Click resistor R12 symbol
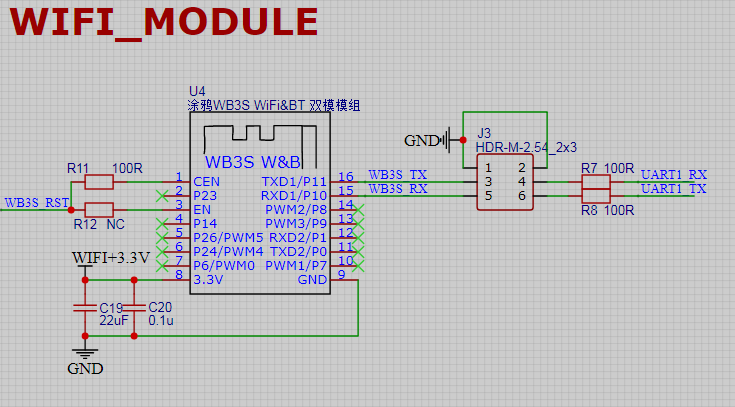Viewport: 735px width, 407px height. tap(99, 210)
